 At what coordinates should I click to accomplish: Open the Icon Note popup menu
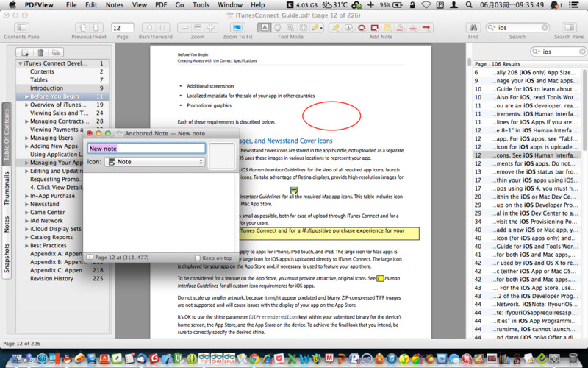coord(155,161)
